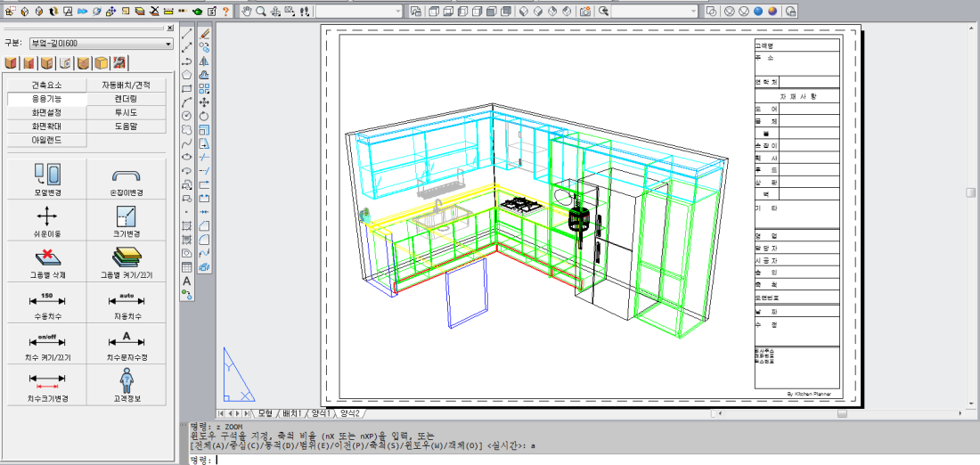Click 손잡이변경 (change handle) icon
980x465 pixels.
pyautogui.click(x=127, y=175)
